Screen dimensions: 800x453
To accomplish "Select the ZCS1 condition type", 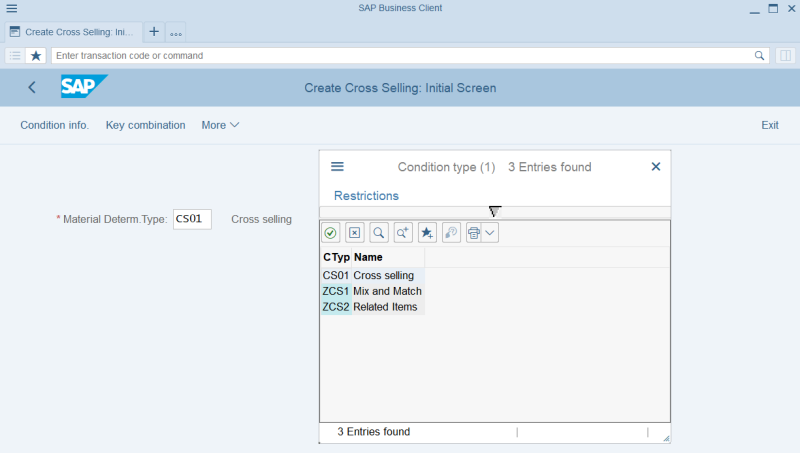I will tap(336, 291).
